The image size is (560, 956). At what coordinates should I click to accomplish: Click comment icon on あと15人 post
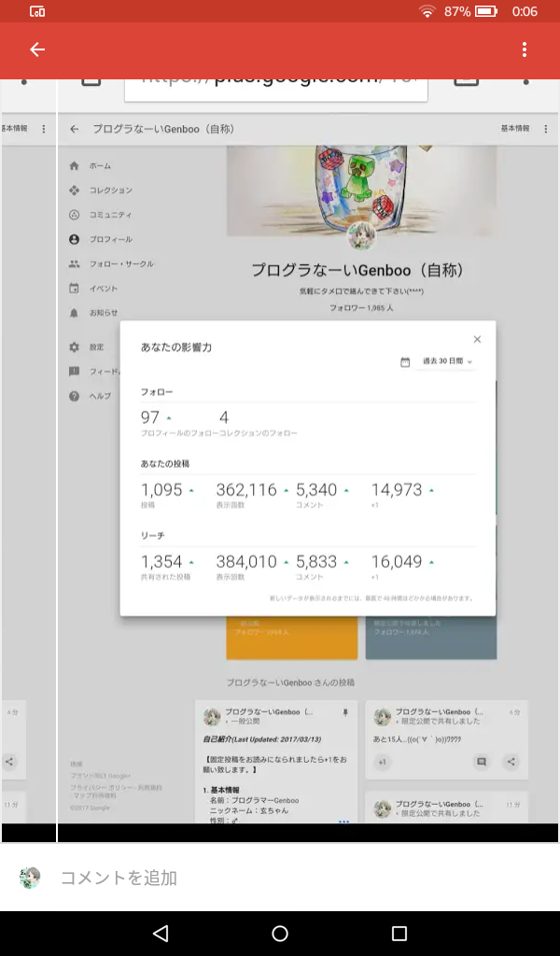(482, 762)
